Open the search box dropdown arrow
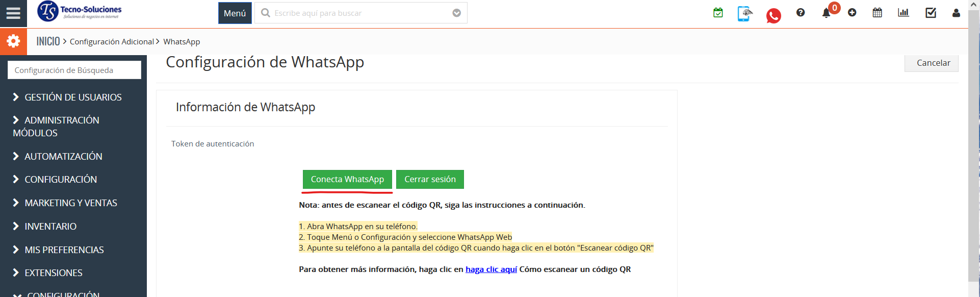Screen dimensions: 980x297 click(456, 13)
